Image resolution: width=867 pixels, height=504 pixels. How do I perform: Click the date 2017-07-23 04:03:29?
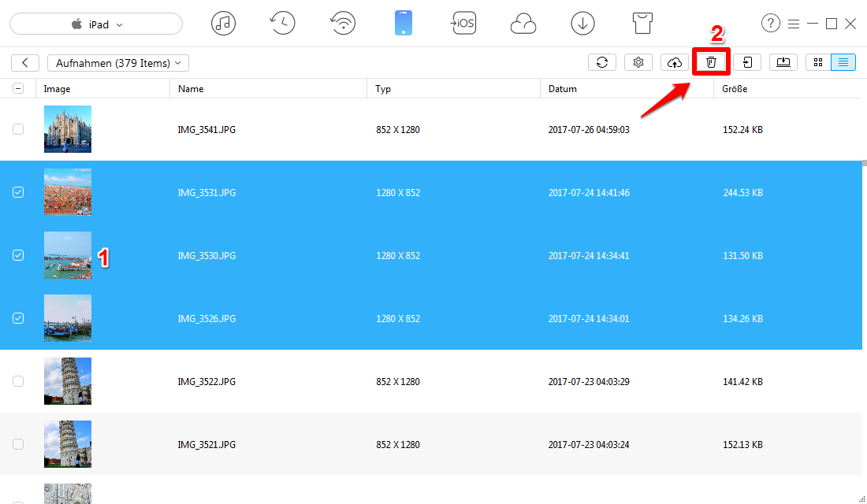pos(589,382)
